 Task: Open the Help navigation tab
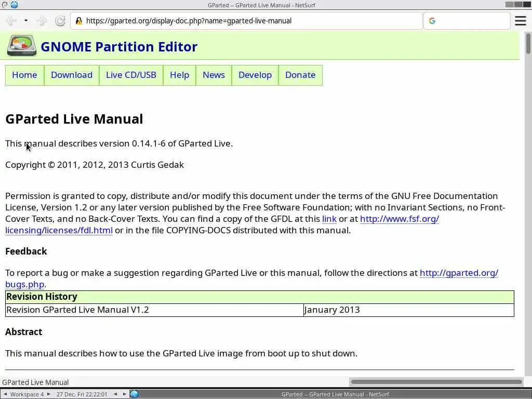pos(179,75)
